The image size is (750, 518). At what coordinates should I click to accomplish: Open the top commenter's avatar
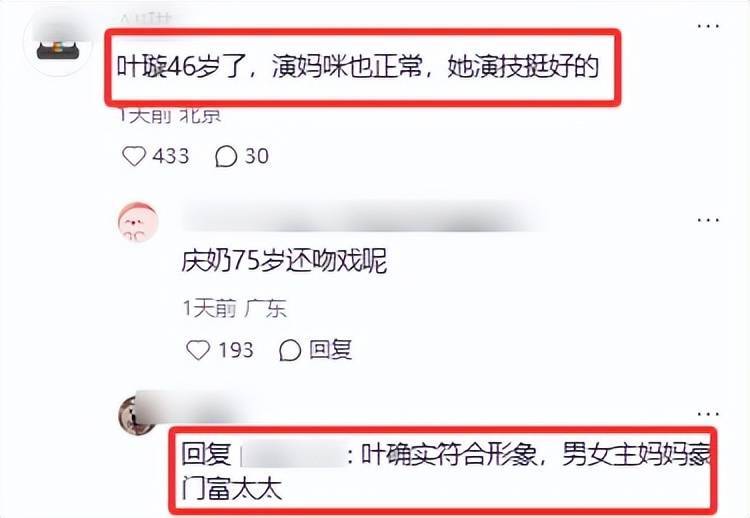tap(58, 43)
